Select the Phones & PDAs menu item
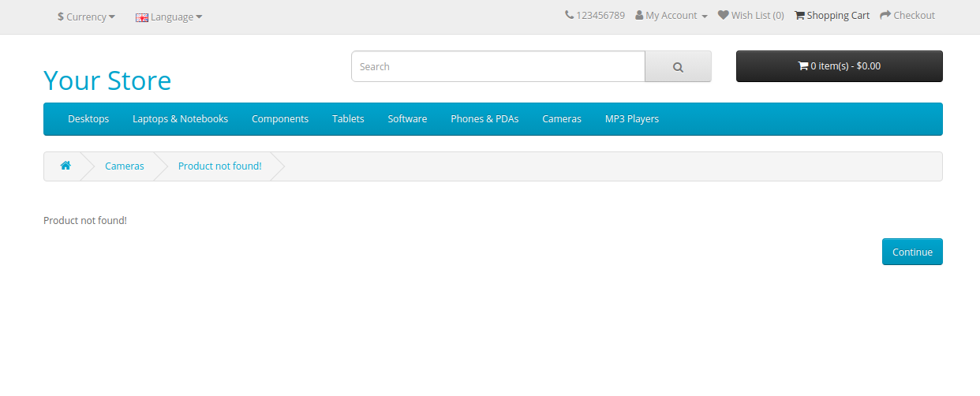The height and width of the screenshot is (396, 980). pyautogui.click(x=484, y=119)
